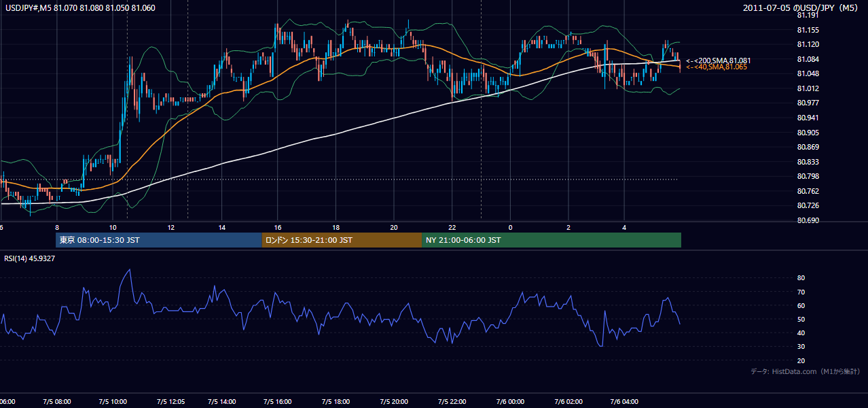Click price axis value 80.869
Screen dimensions: 868x408
tap(808, 147)
